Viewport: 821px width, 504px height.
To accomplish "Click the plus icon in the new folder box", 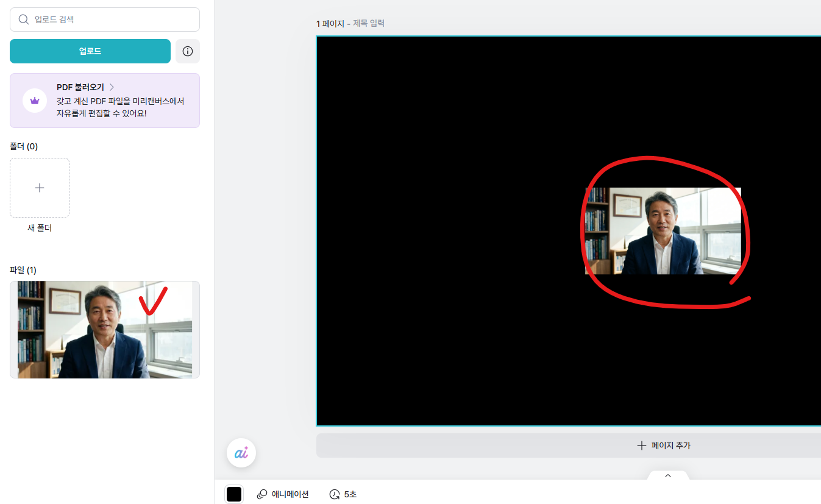I will tap(40, 188).
